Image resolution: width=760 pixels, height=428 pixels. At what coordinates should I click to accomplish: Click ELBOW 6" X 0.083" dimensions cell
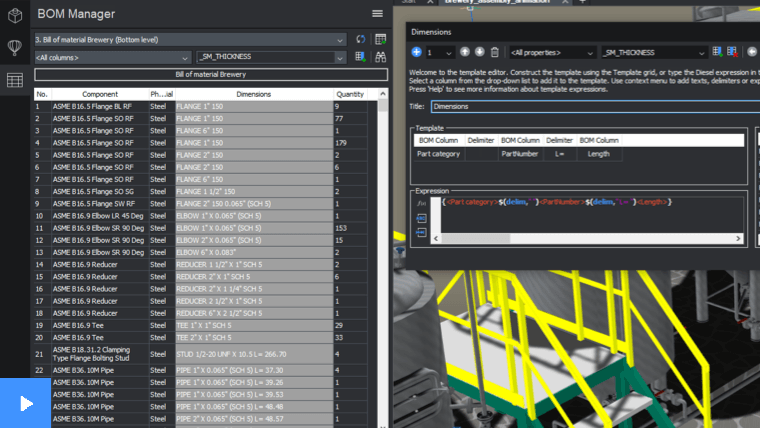click(x=253, y=253)
